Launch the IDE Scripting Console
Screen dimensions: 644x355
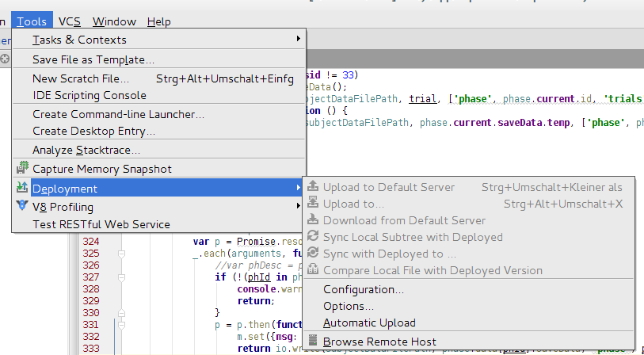click(x=90, y=95)
